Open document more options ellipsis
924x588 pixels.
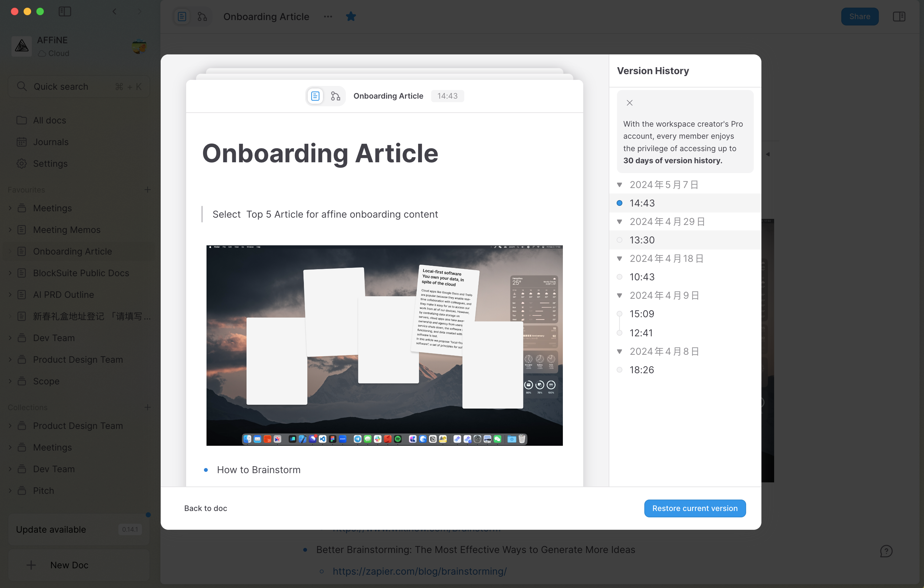click(328, 17)
